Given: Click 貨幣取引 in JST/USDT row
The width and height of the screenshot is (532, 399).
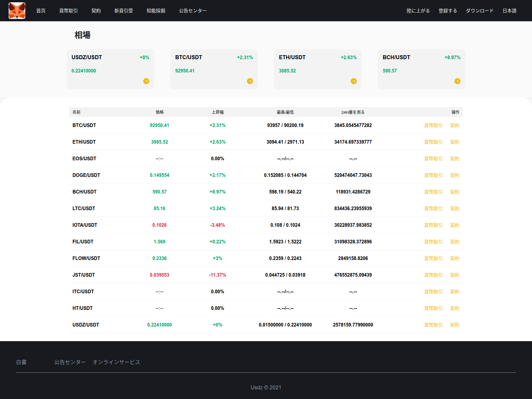Looking at the screenshot, I should 434,275.
